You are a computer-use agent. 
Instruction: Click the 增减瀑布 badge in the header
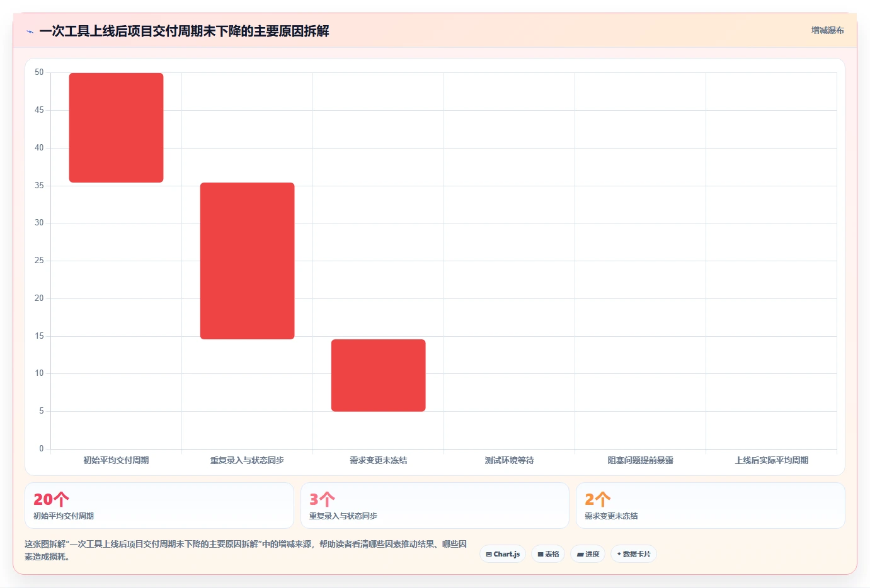(827, 30)
